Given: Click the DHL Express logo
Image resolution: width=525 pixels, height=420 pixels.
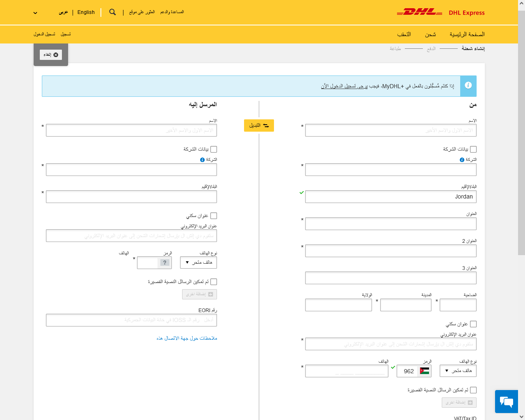Looking at the screenshot, I should pyautogui.click(x=441, y=12).
